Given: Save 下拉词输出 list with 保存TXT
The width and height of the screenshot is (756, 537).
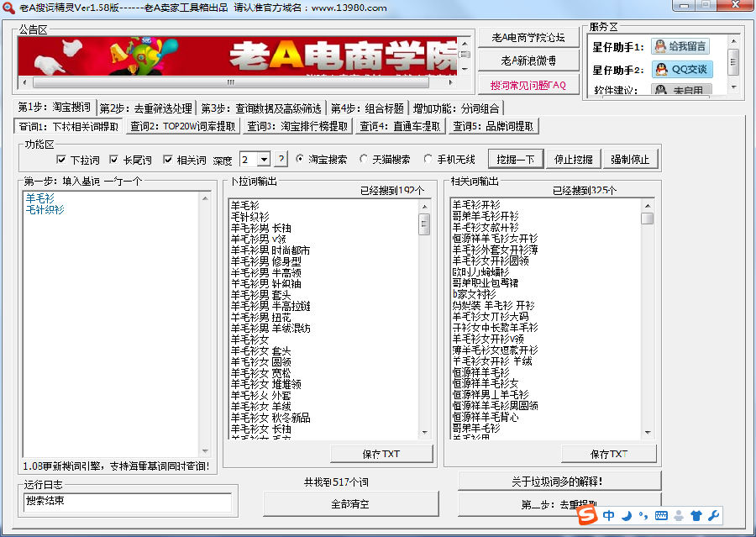Looking at the screenshot, I should pos(381,454).
